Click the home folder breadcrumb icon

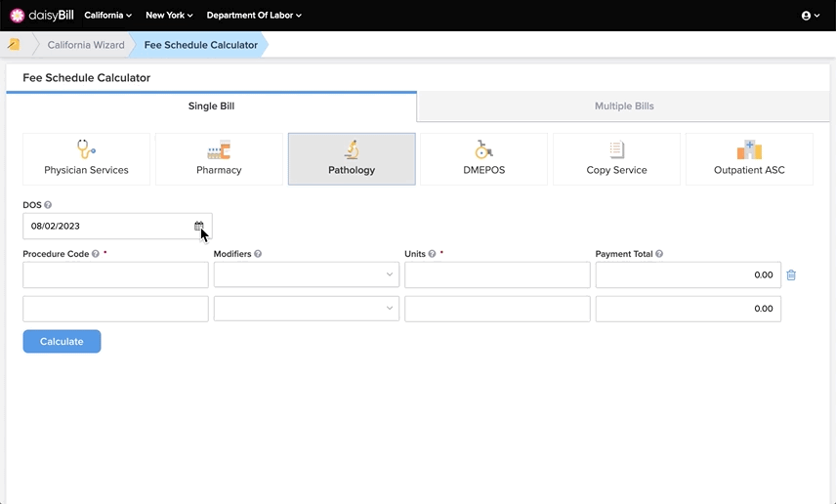(14, 45)
